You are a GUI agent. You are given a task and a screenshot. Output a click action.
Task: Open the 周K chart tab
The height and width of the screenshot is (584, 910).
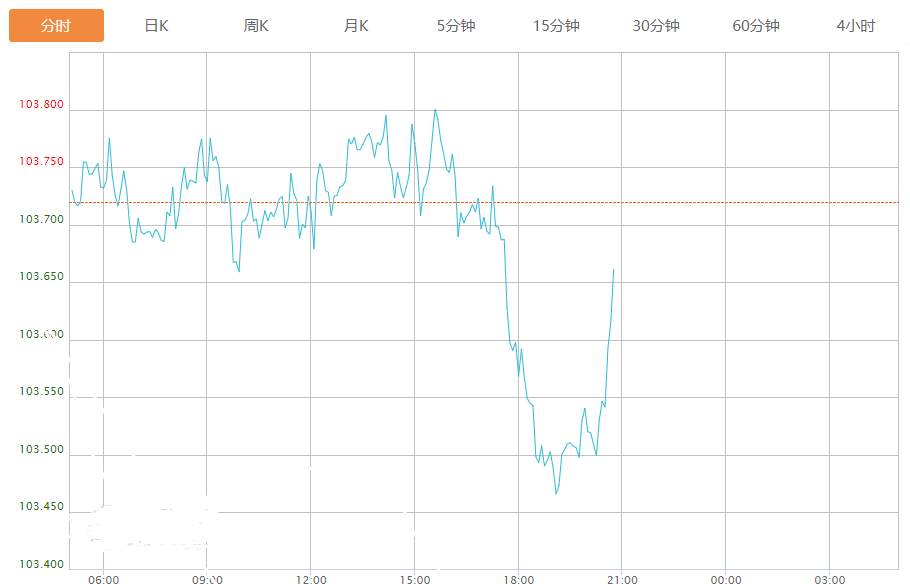[256, 26]
